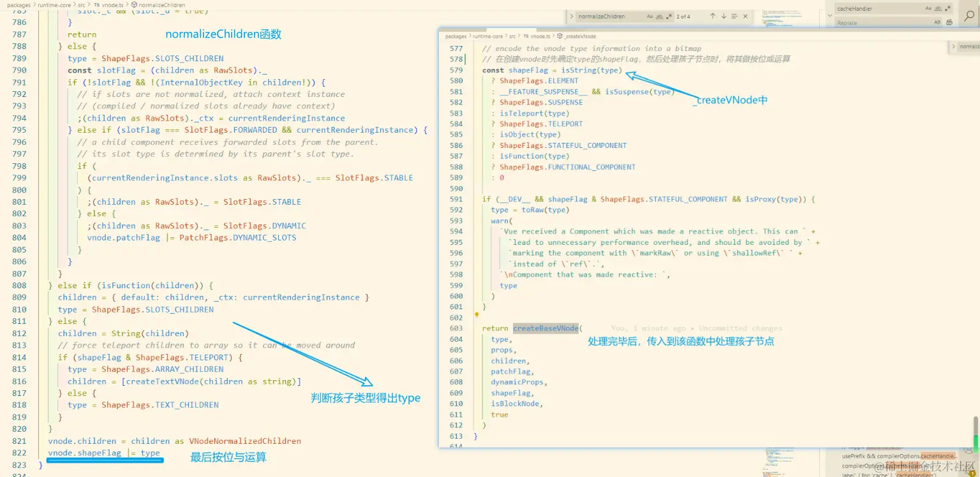This screenshot has width=980, height=477.
Task: Click 'dynamicProps,' argument on line 608
Action: coord(519,383)
